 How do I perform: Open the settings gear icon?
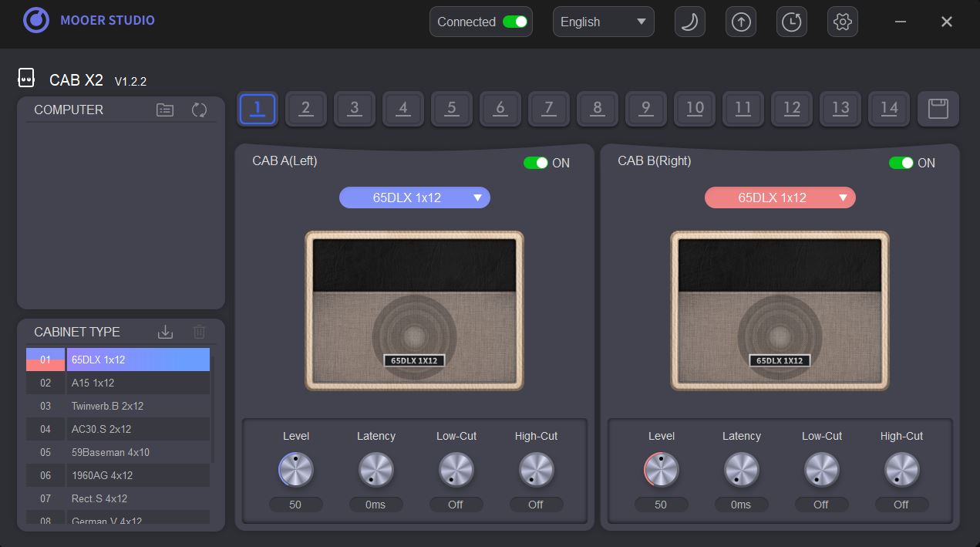click(842, 22)
